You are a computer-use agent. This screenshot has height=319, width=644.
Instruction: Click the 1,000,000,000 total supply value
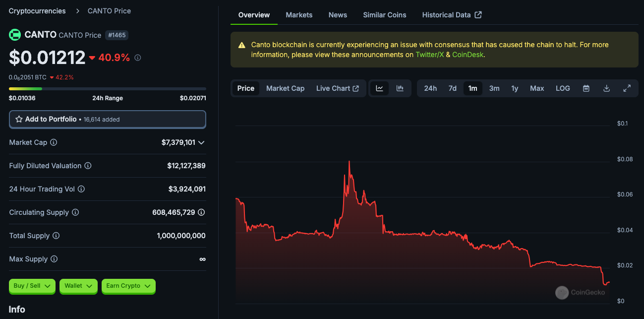point(181,236)
